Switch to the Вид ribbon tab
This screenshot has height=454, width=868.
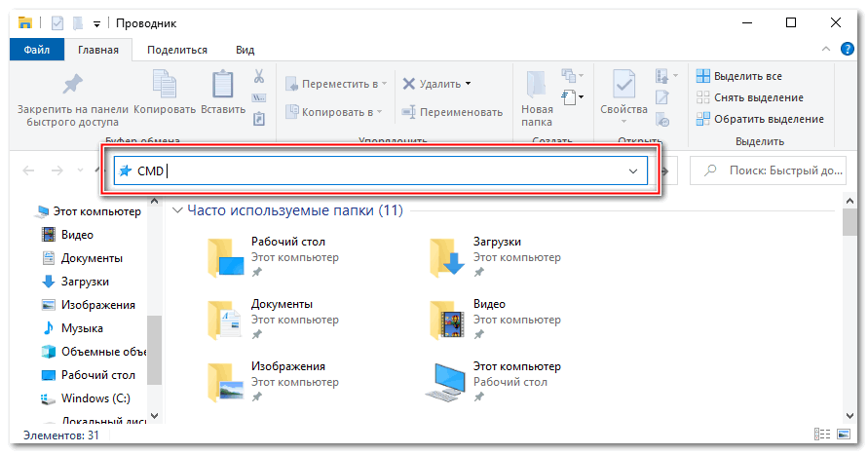245,50
